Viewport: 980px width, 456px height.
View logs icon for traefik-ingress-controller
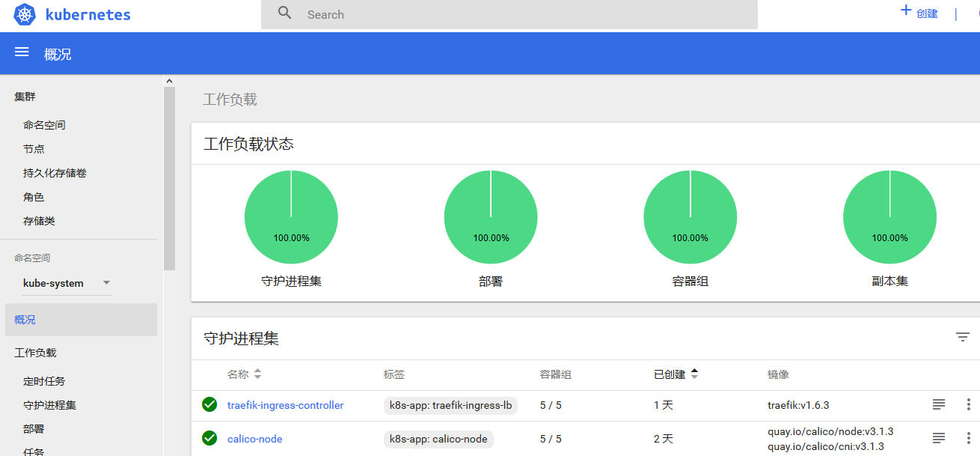tap(939, 404)
